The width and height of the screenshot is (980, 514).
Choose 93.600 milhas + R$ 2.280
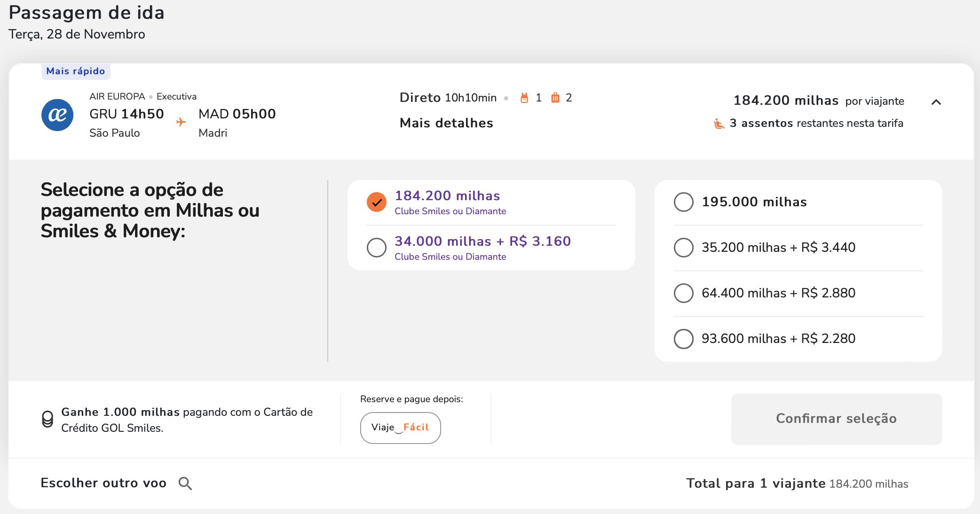click(x=684, y=339)
